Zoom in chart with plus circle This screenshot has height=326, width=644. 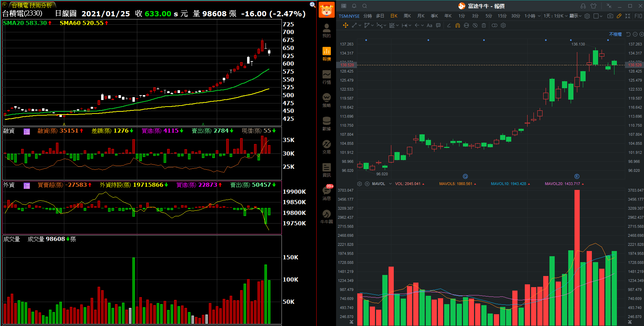pos(642,34)
